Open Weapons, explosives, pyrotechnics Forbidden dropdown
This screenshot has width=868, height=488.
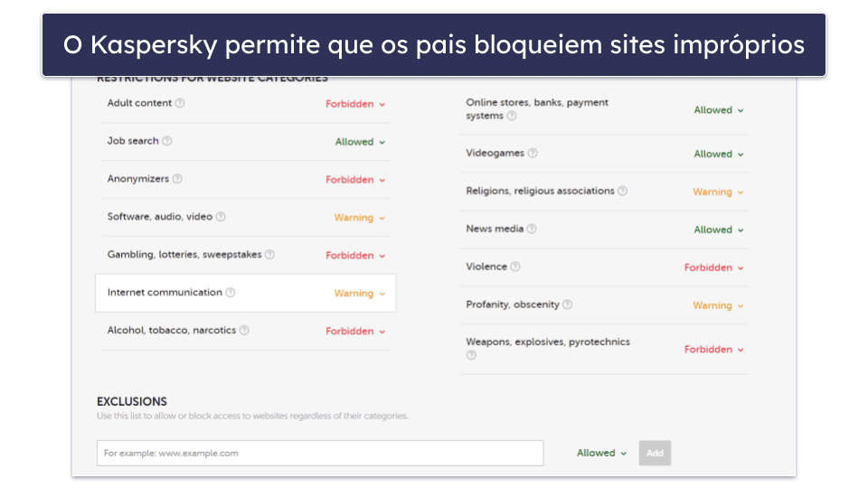pyautogui.click(x=713, y=350)
